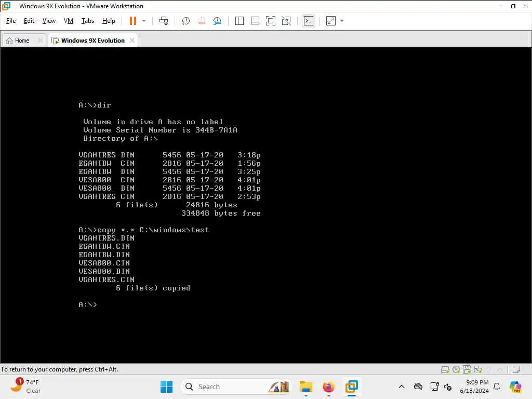Click the CD/DVD drive status icon
Image resolution: width=532 pixels, height=399 pixels.
coord(456,369)
